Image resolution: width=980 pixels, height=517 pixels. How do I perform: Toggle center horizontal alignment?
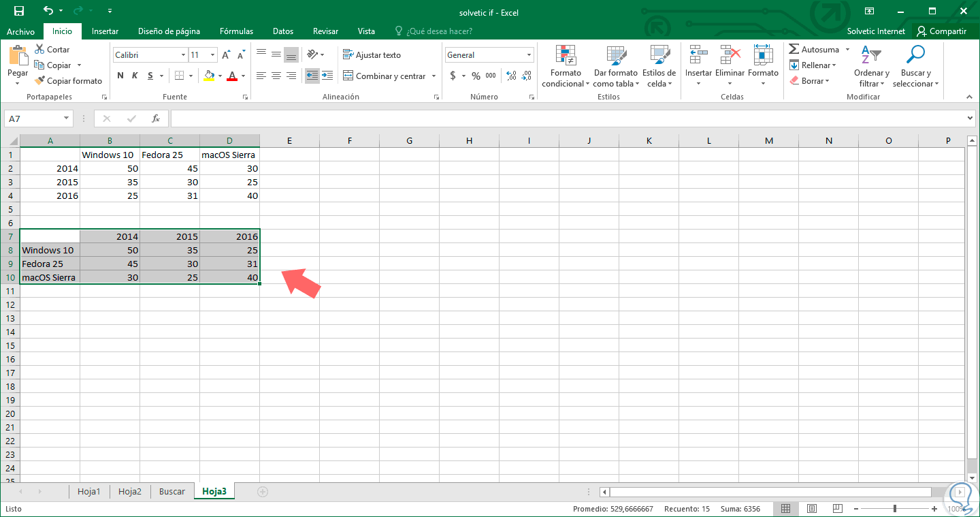(x=276, y=76)
